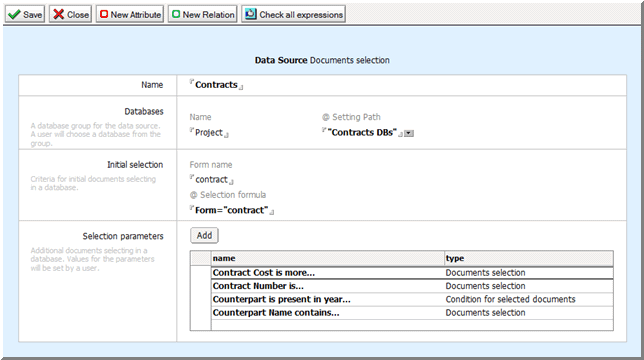Image resolution: width=644 pixels, height=360 pixels.
Task: Edit the "Contracts DBs" setting path field
Action: click(362, 133)
